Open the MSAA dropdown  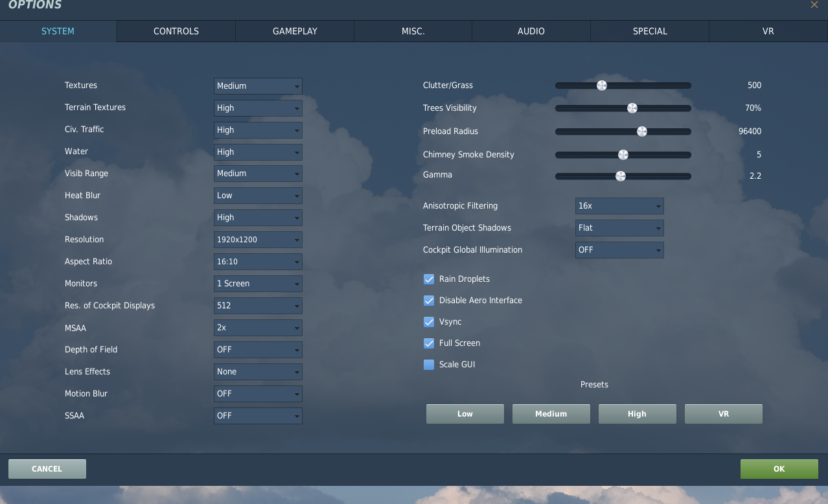(x=258, y=328)
